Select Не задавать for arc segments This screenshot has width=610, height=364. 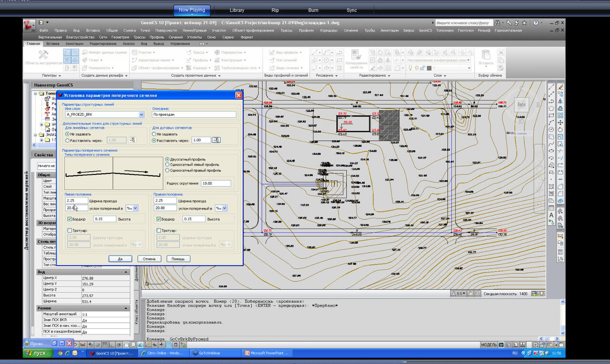point(154,134)
